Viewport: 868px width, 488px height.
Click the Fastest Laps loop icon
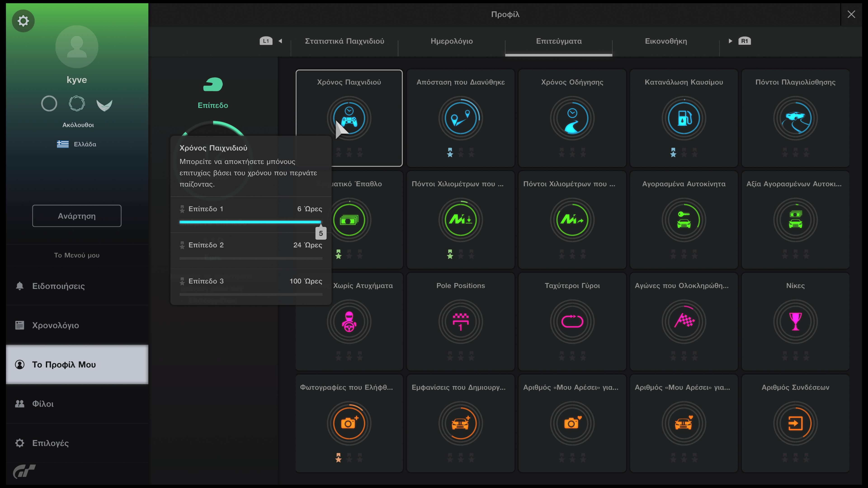(x=572, y=321)
